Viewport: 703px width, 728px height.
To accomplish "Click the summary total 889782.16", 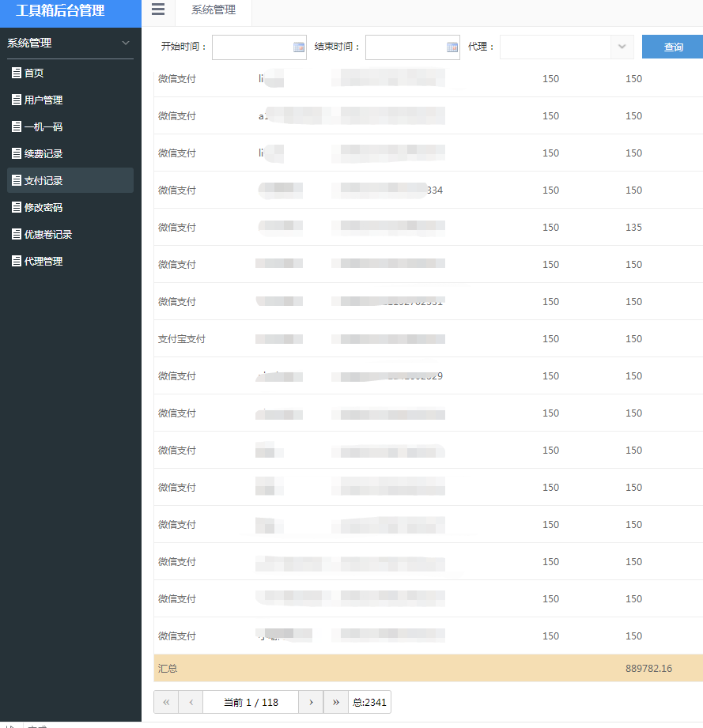I will pos(648,669).
